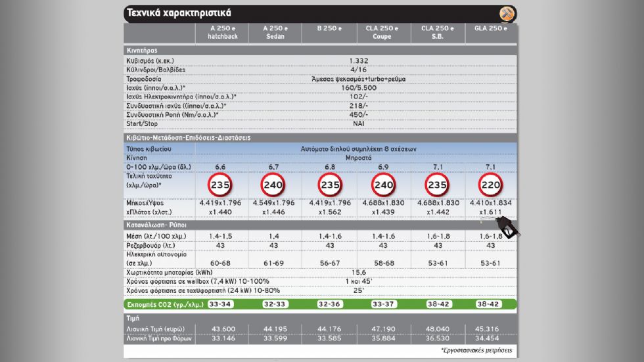Click average consumption 1,4 for Sedan
Viewport: 644px width, 362px height.
coord(273,237)
